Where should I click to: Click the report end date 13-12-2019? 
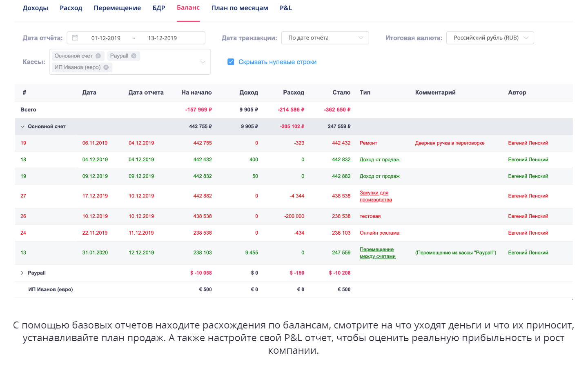pos(162,38)
